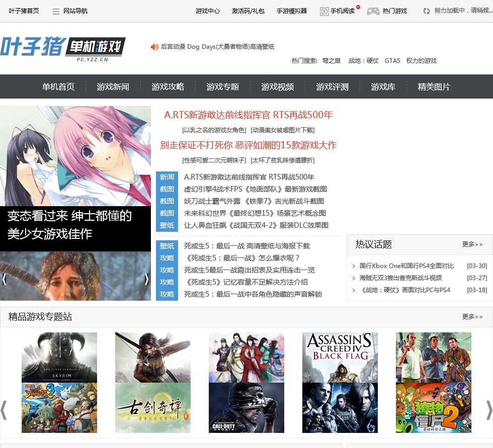Open the 游戏视频 nav tab

(x=278, y=86)
